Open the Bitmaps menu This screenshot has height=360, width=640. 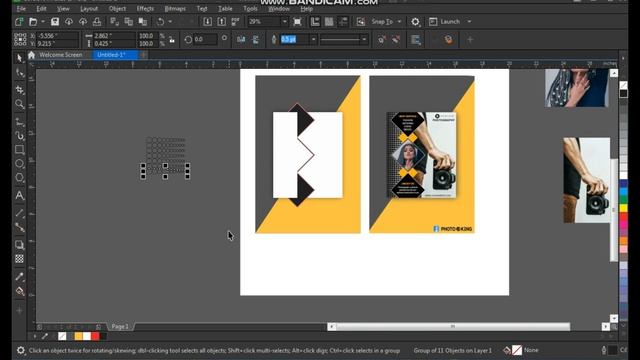[175, 9]
